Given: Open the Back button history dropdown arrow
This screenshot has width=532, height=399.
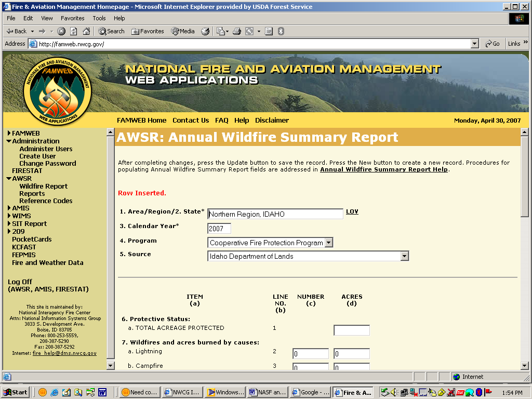Looking at the screenshot, I should coord(33,31).
